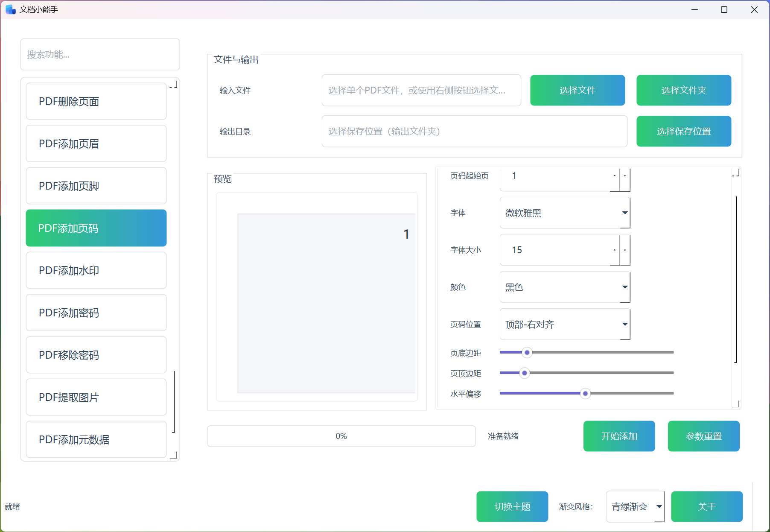Expand the 页码位置 position dropdown
770x532 pixels.
tap(624, 324)
